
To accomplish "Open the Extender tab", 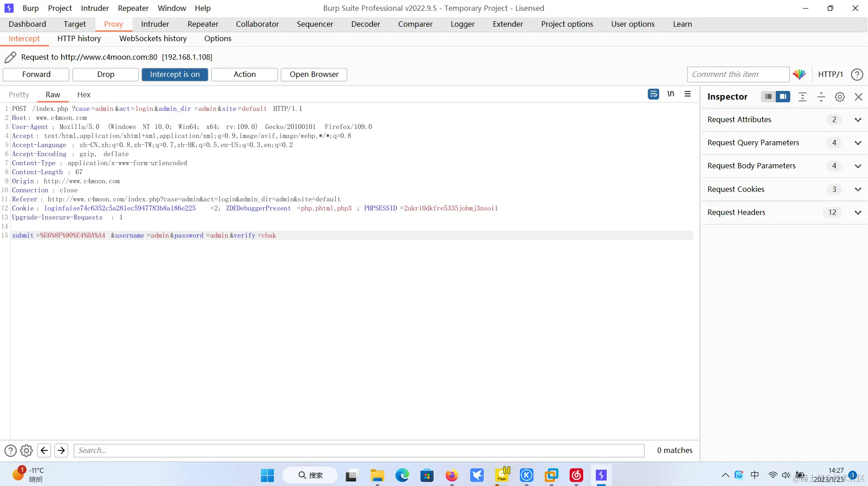I will (x=508, y=24).
